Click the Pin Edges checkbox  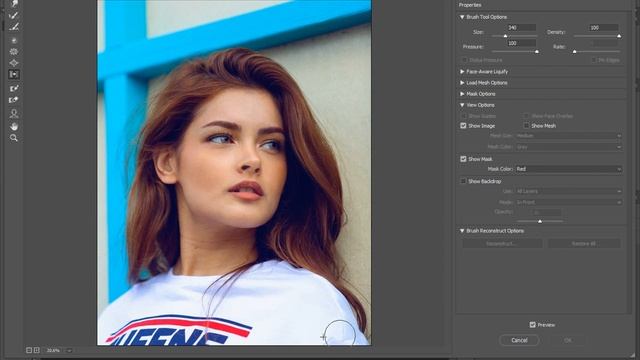click(x=594, y=60)
